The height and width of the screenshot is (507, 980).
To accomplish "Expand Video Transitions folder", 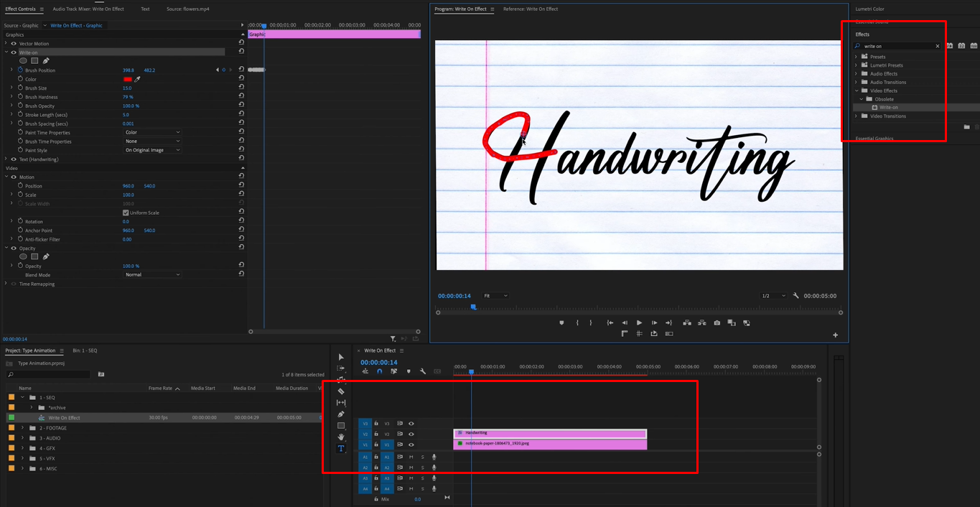I will [856, 116].
